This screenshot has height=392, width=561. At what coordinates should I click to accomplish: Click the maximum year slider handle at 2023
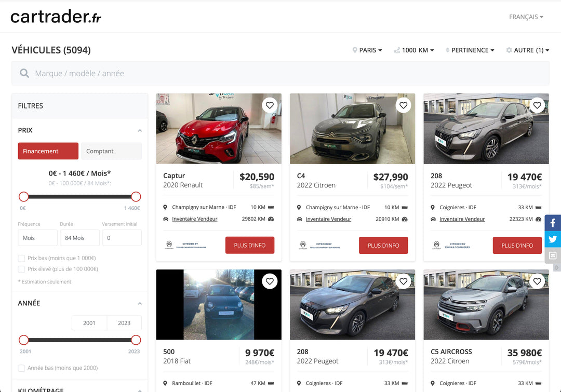(136, 340)
